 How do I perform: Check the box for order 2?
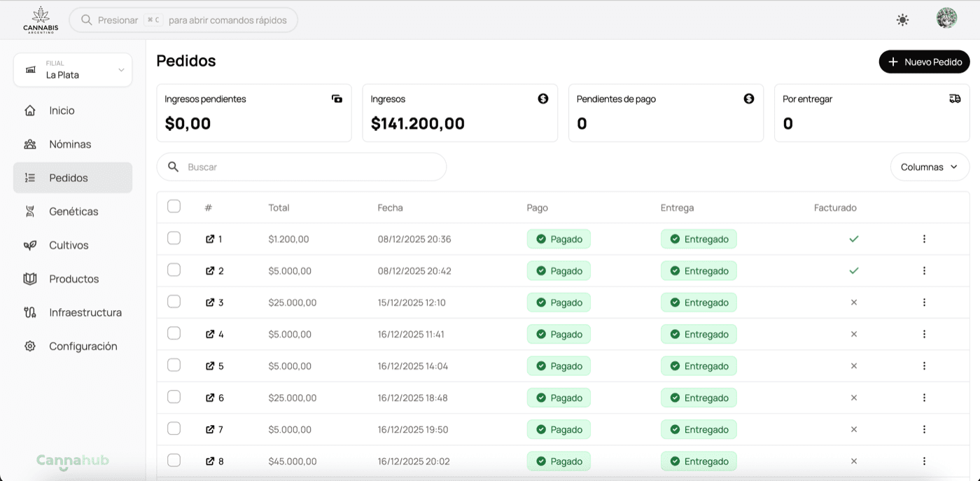pos(174,270)
